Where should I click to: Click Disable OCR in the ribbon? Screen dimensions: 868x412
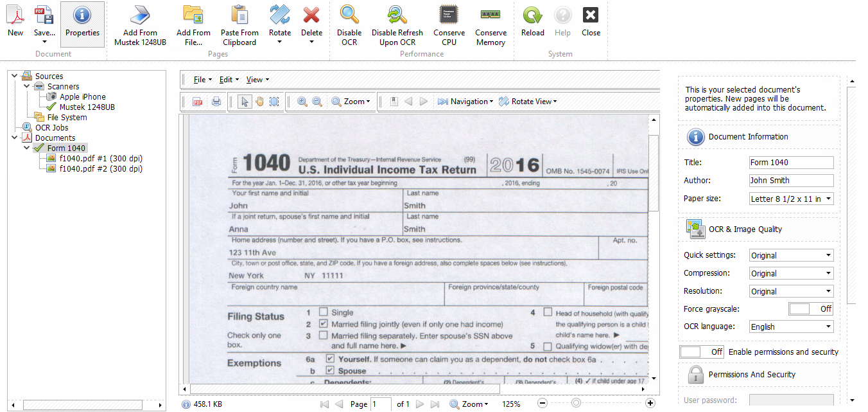point(349,26)
